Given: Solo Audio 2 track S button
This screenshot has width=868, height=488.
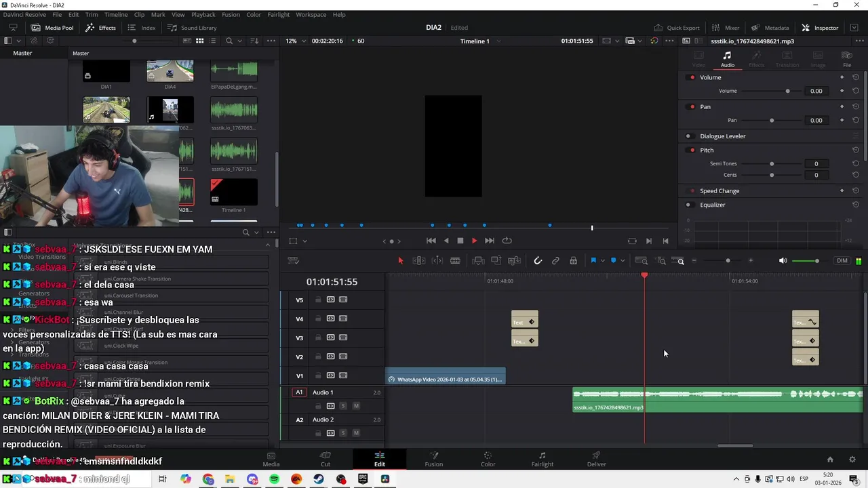Looking at the screenshot, I should (343, 433).
